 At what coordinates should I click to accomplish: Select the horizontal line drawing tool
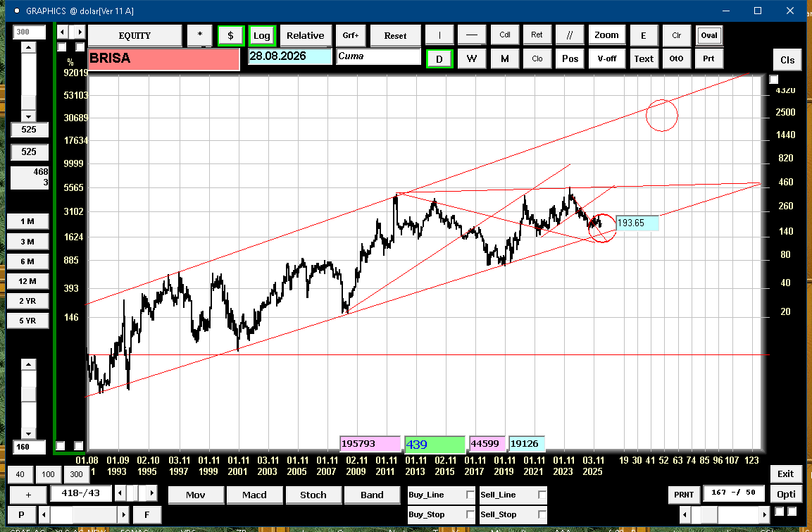[471, 35]
